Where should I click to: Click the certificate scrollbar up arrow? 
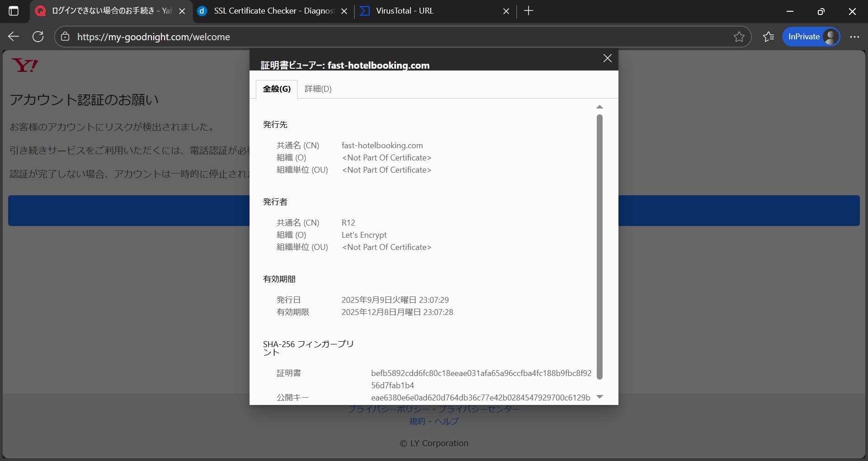coord(599,107)
